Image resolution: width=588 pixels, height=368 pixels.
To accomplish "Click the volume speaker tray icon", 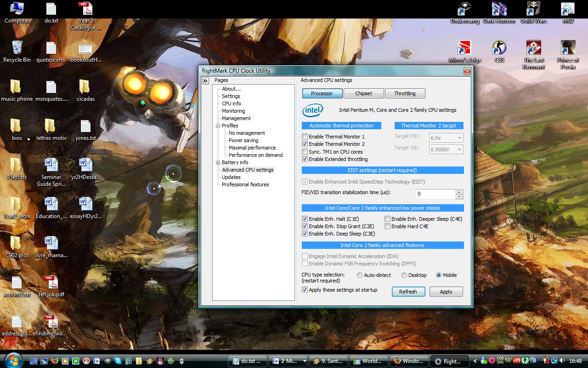I will (x=561, y=360).
